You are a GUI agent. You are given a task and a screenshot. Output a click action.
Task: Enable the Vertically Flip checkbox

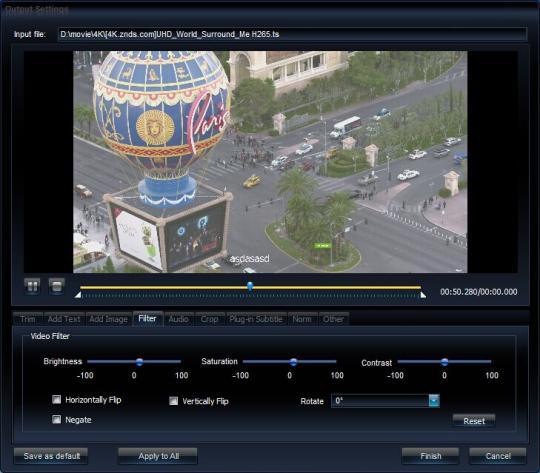174,401
